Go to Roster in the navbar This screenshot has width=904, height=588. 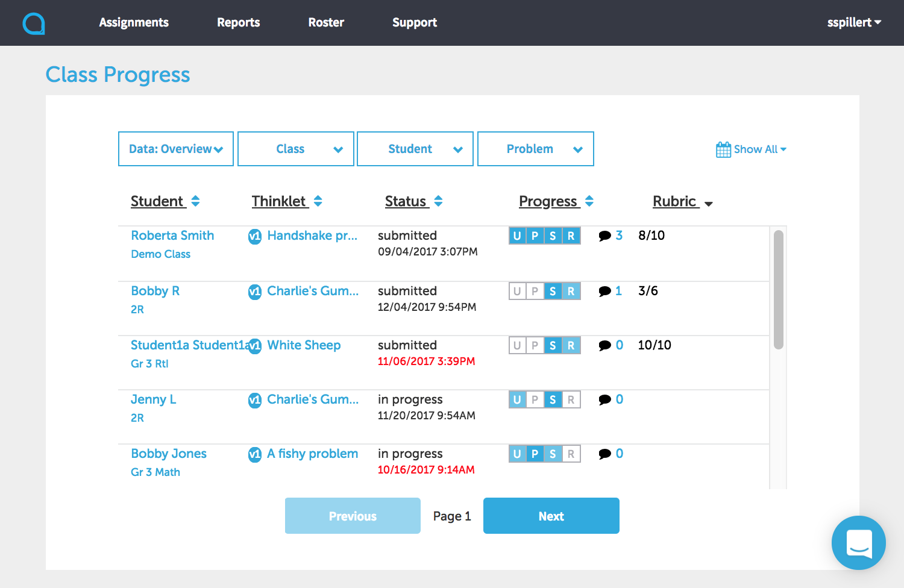click(326, 22)
